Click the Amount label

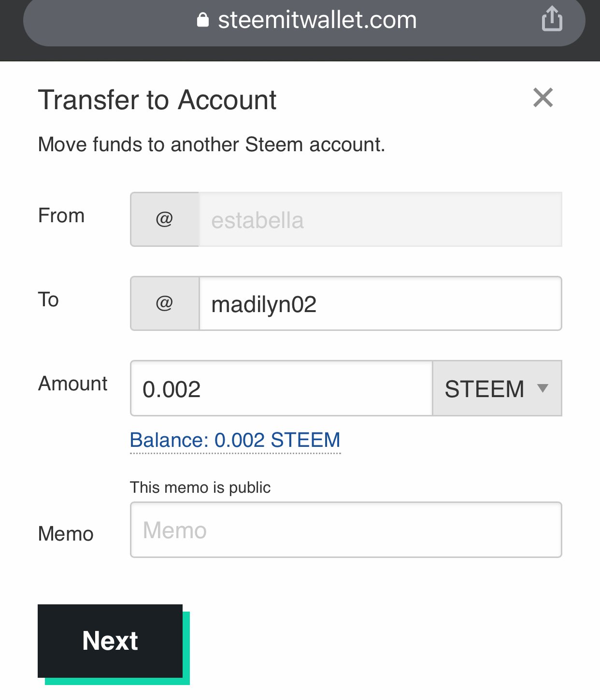click(73, 384)
